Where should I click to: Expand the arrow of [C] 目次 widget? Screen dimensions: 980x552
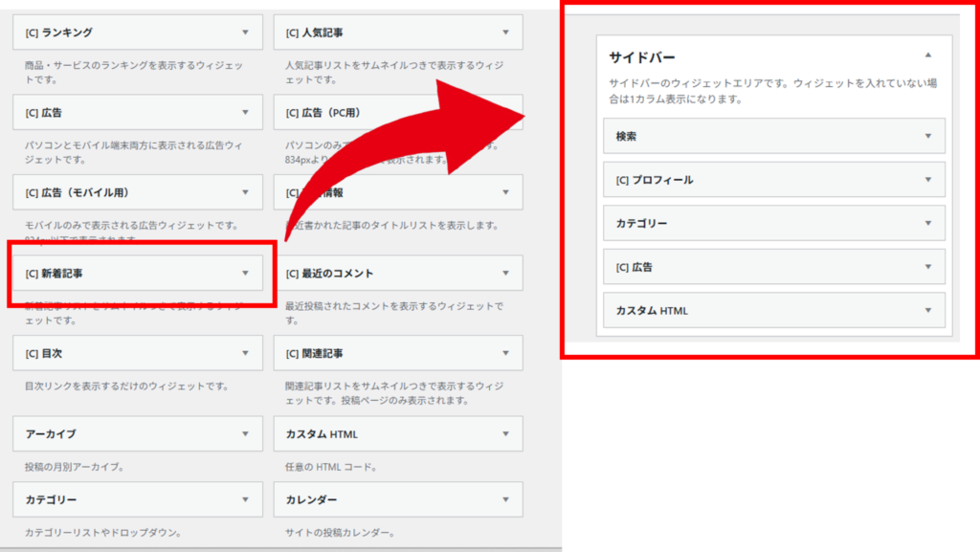coord(245,353)
